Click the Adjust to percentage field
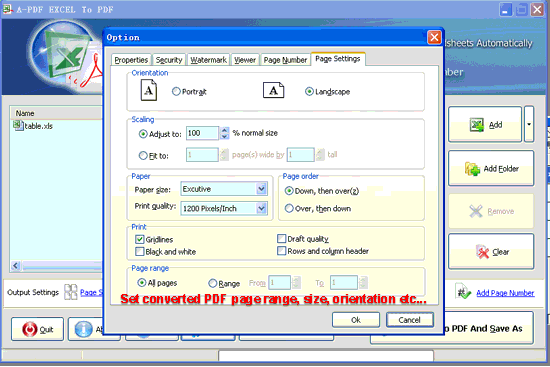 (x=202, y=133)
